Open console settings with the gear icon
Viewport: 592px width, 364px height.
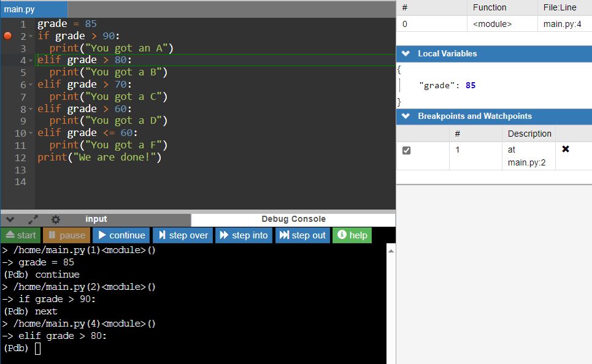pyautogui.click(x=56, y=219)
